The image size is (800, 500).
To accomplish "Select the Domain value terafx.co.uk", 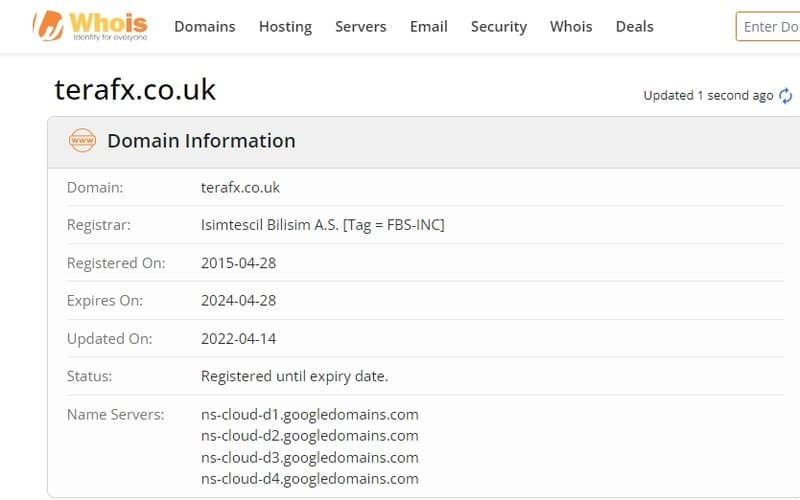I will tap(240, 187).
